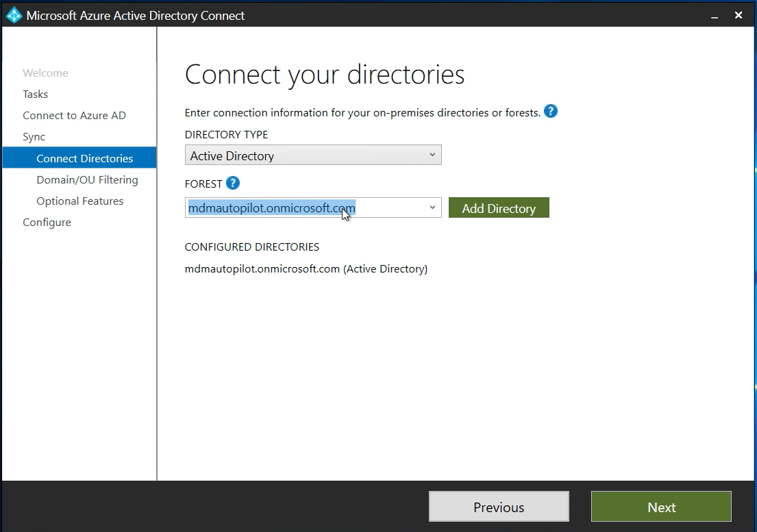Go to Connect to Azure AD step
Viewport: 757px width, 532px height.
click(x=74, y=116)
